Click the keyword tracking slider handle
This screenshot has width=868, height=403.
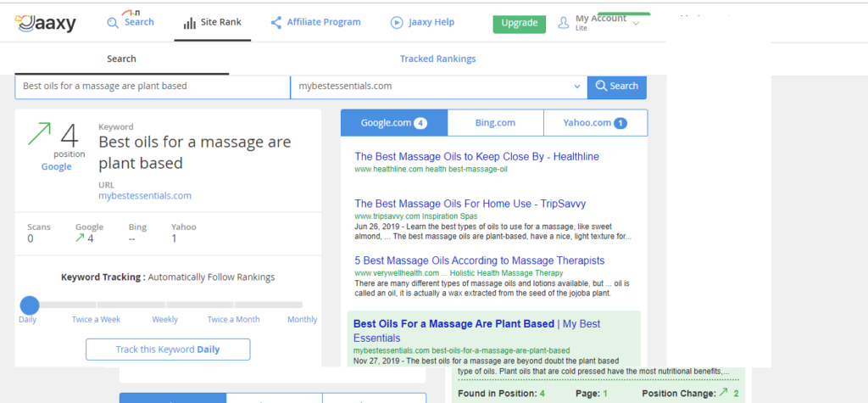click(x=30, y=305)
